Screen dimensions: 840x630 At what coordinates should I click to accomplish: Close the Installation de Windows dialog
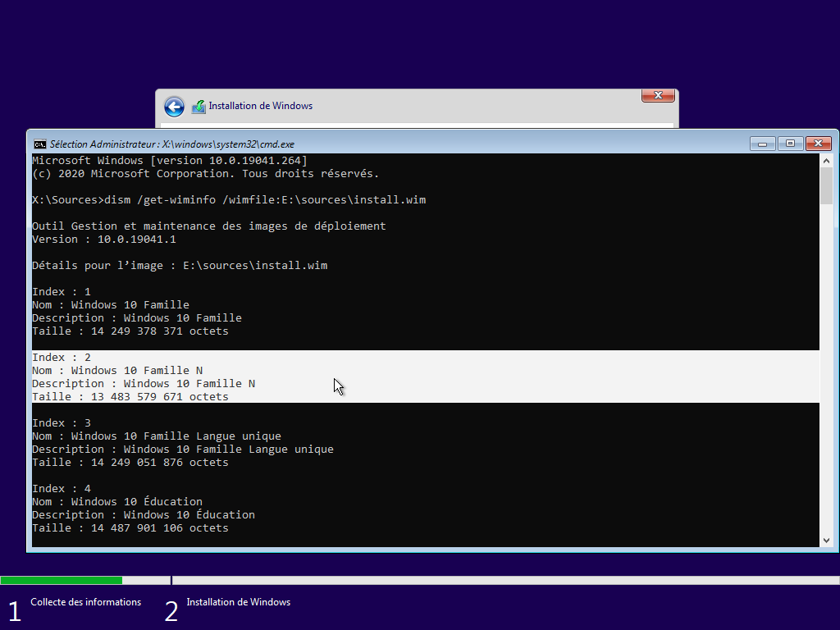click(x=658, y=95)
